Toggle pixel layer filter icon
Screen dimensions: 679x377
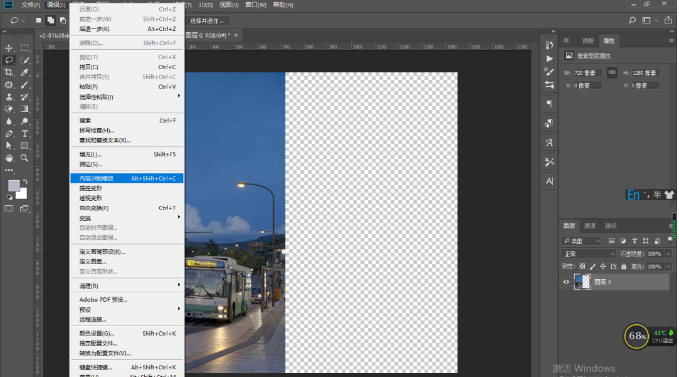click(x=611, y=241)
